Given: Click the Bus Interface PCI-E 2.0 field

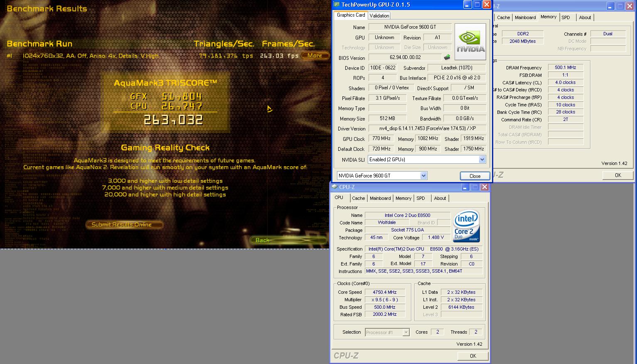Looking at the screenshot, I should pyautogui.click(x=457, y=78).
